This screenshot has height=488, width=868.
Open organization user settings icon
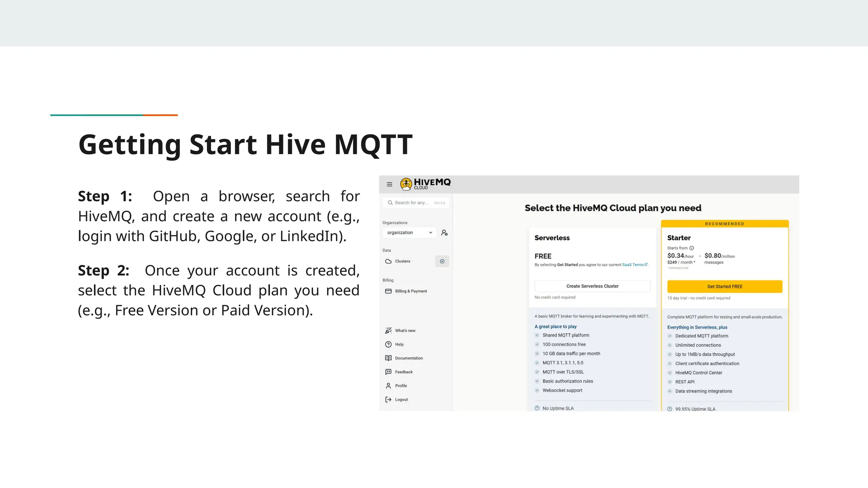[x=444, y=233]
